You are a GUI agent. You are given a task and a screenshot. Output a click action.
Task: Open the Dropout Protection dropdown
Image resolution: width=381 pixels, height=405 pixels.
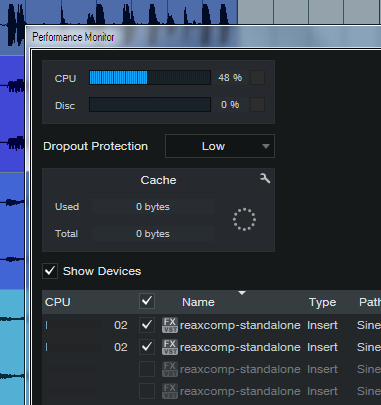[220, 146]
